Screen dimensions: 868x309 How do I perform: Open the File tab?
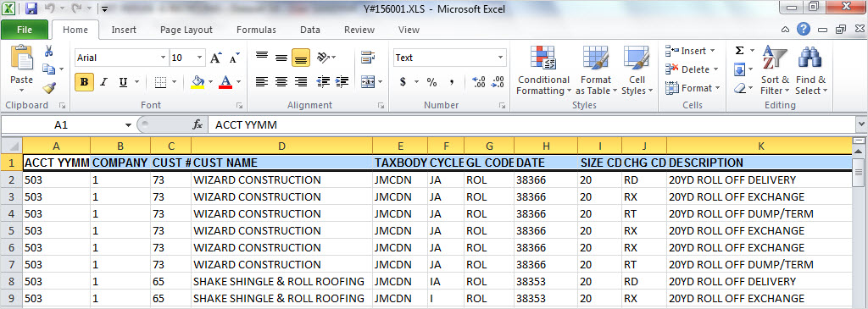coord(25,30)
